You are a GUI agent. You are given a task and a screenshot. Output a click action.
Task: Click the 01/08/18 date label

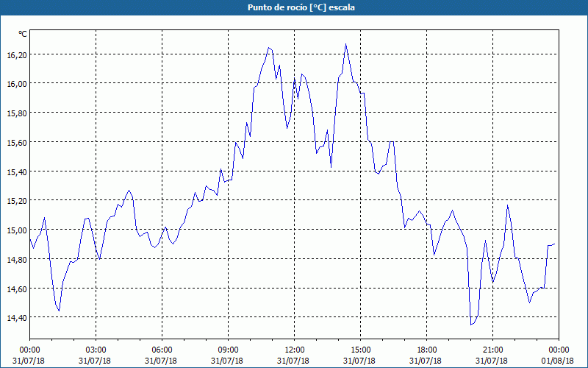tap(559, 361)
